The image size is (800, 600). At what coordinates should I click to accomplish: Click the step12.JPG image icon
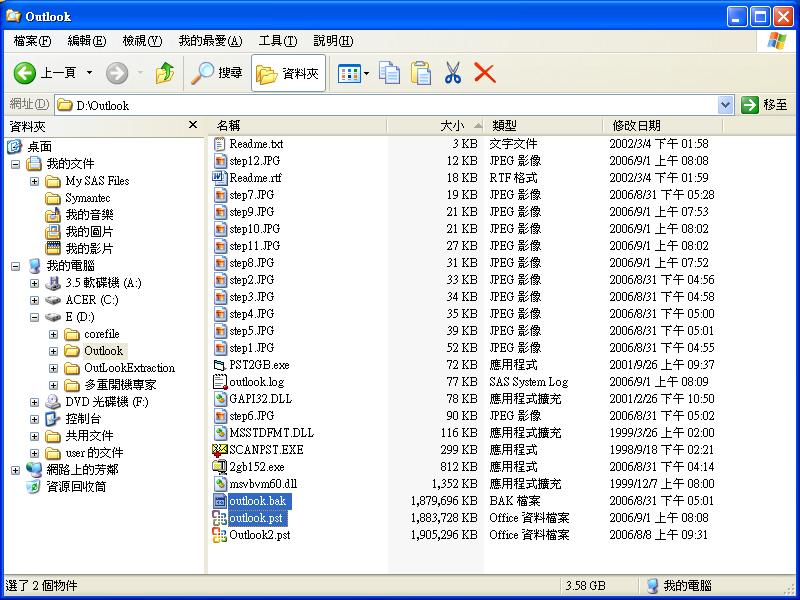[x=220, y=161]
